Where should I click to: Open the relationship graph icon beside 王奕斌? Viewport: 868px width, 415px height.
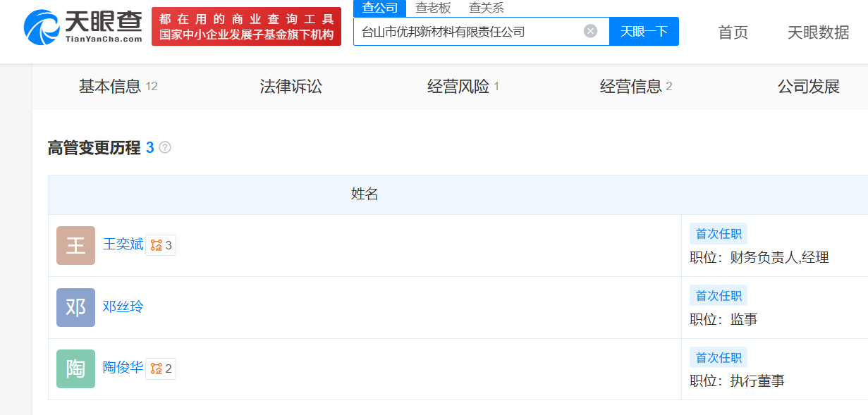click(x=161, y=245)
